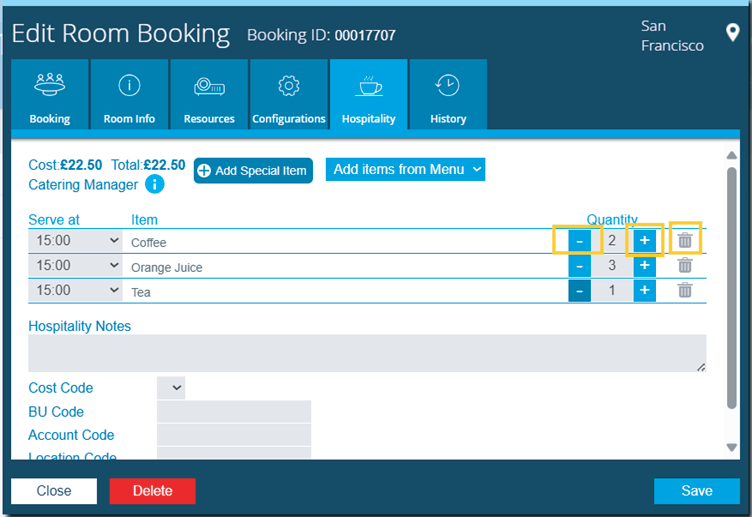Open the Coffee serve-at time dropdown
The height and width of the screenshot is (517, 752).
click(75, 241)
